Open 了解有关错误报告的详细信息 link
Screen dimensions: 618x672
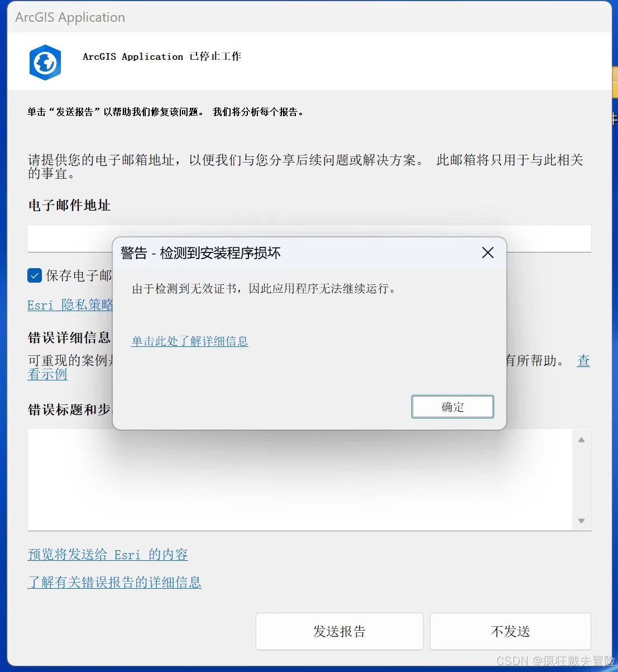coord(114,583)
